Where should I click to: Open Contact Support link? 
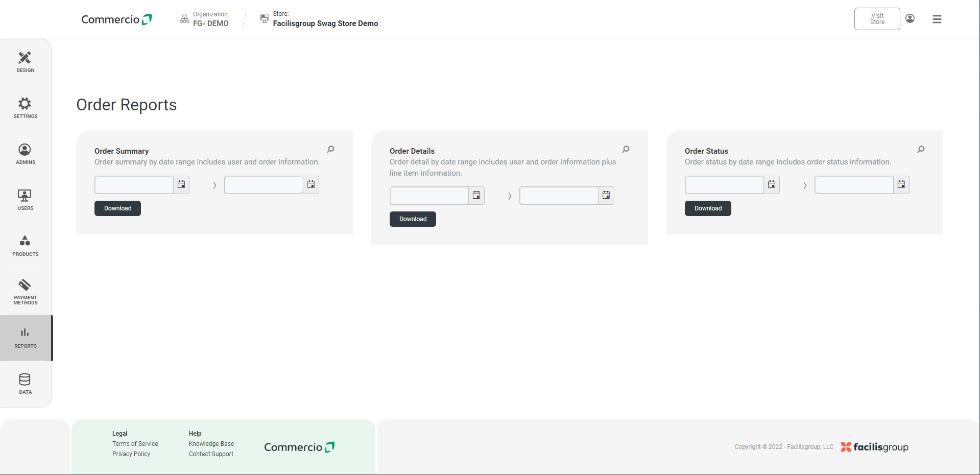[x=211, y=454]
